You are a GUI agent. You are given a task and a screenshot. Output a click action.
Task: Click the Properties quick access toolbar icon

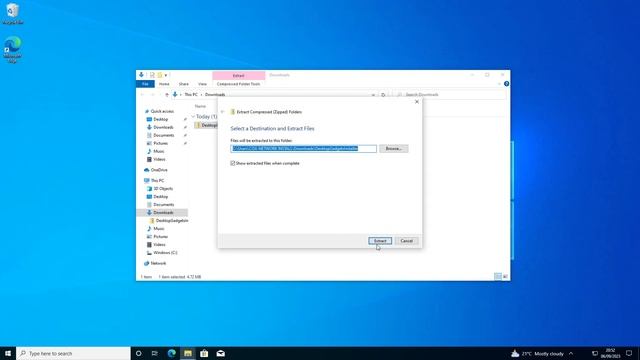pos(152,75)
